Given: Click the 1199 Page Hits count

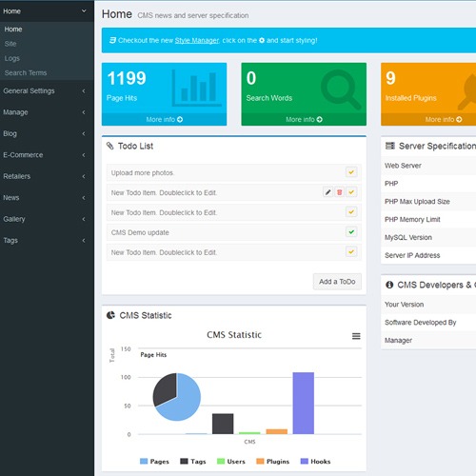Looking at the screenshot, I should 127,78.
